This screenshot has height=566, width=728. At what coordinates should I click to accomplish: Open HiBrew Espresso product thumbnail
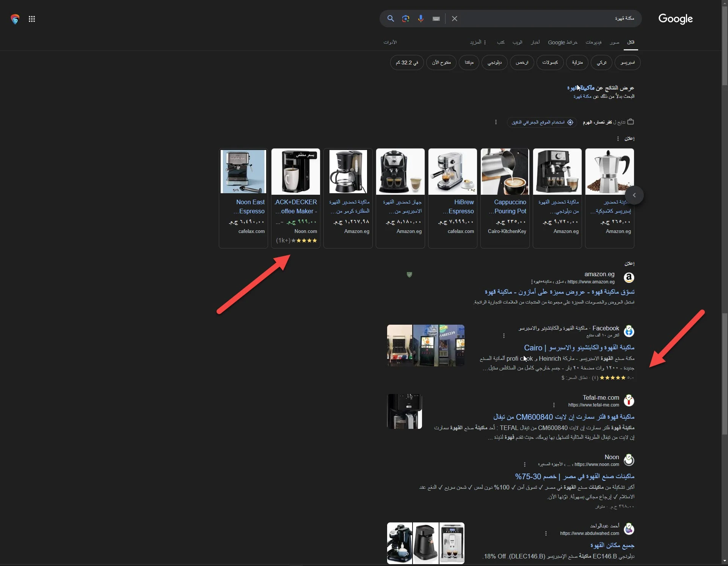coord(452,172)
